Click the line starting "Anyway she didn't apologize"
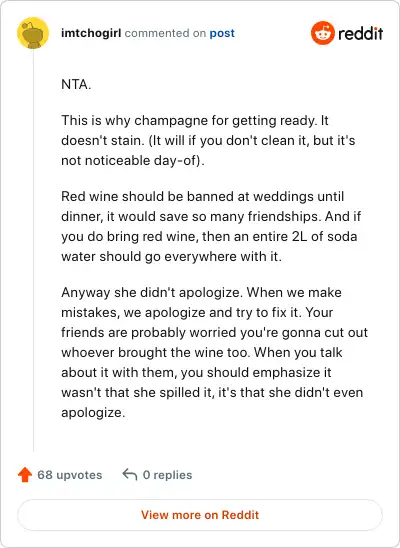The image size is (400, 548). [201, 293]
